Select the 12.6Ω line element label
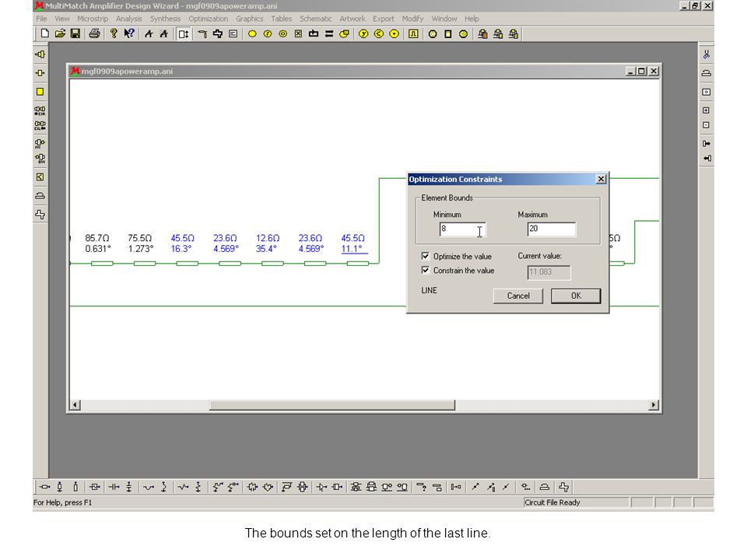This screenshot has width=747, height=560. click(268, 238)
